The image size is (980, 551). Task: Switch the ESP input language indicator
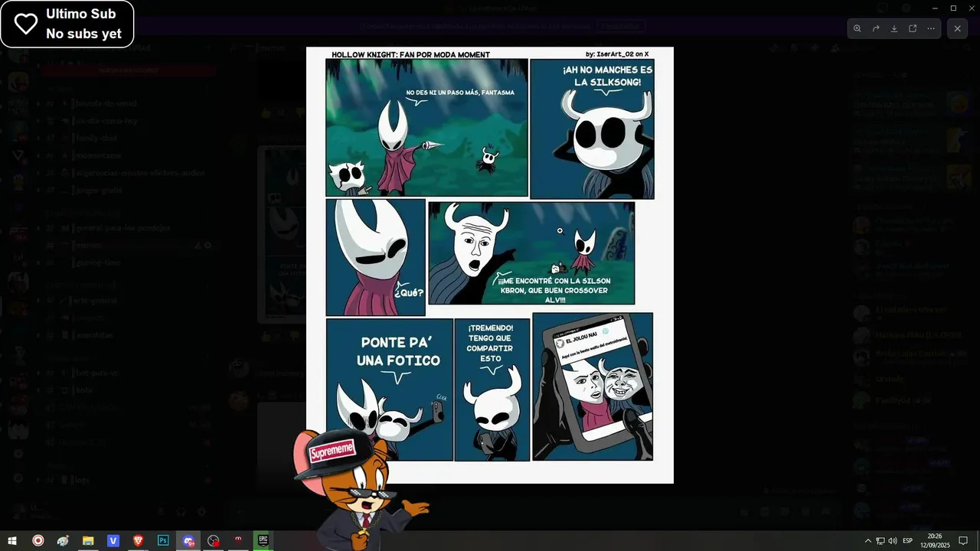tap(908, 541)
